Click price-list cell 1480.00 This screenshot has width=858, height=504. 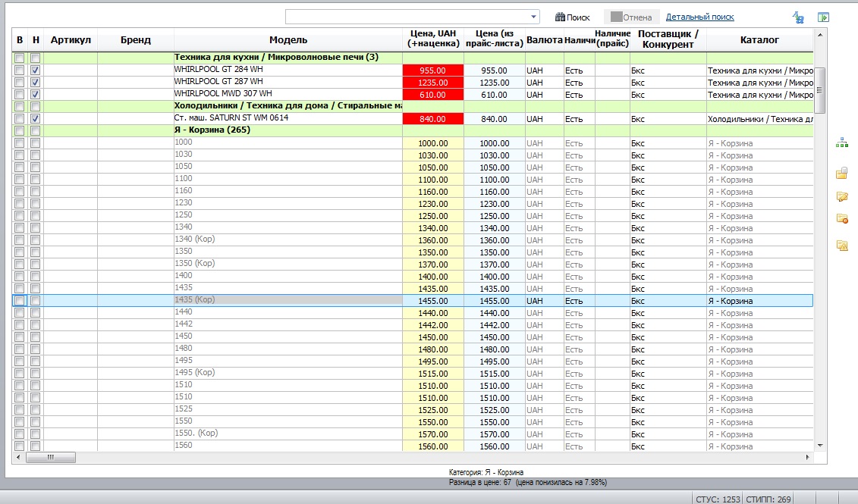click(x=494, y=349)
